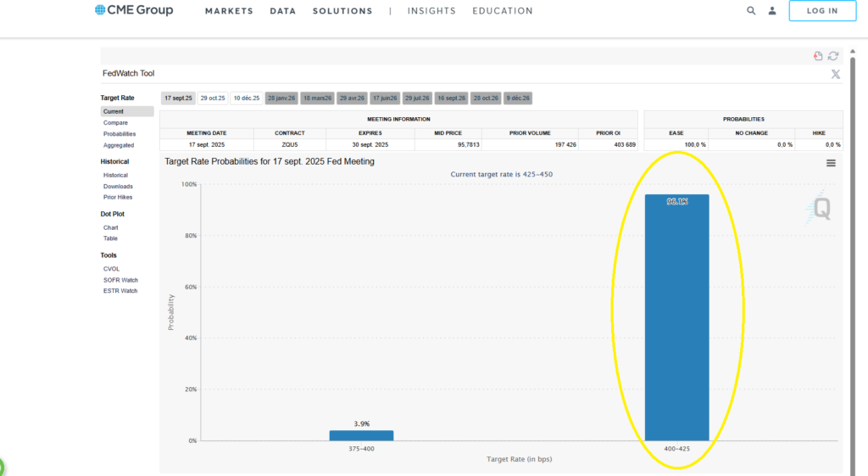Select the 29 oct.25 meeting tab
The width and height of the screenshot is (868, 476).
[x=213, y=98]
